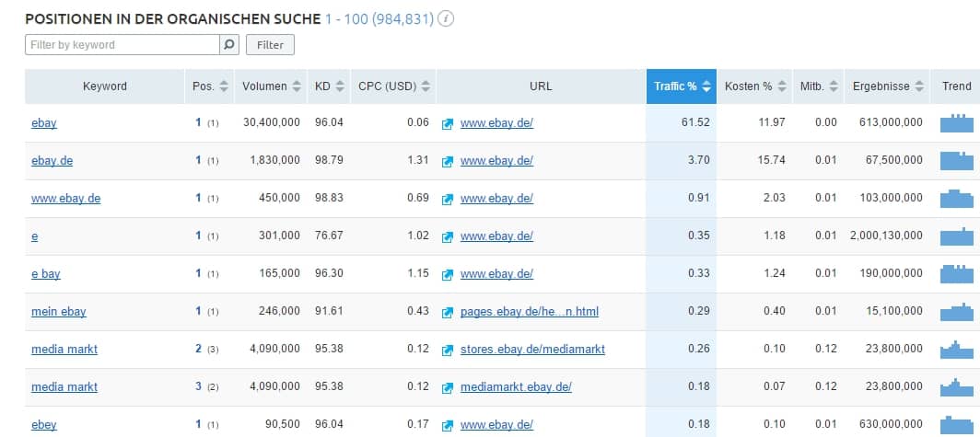Screen dimensions: 980x437
Task: Sort by CPC (USD) column
Action: 394,86
